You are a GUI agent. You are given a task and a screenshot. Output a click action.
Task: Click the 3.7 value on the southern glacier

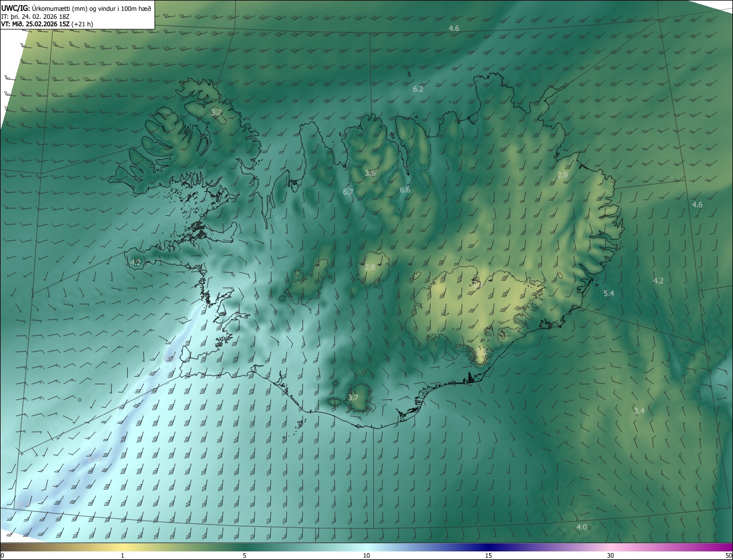click(353, 397)
